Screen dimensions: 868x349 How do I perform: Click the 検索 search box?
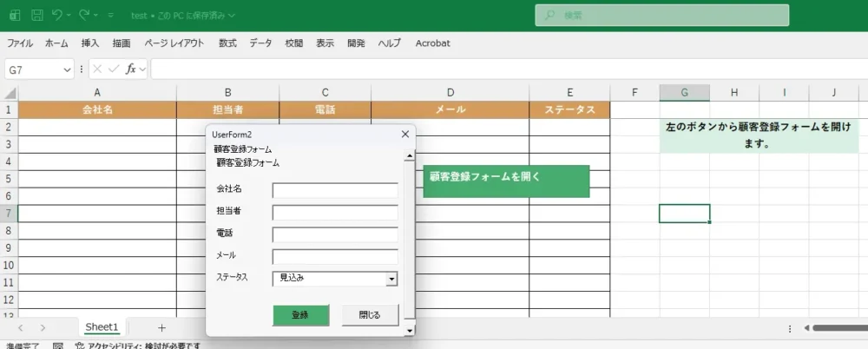click(661, 16)
